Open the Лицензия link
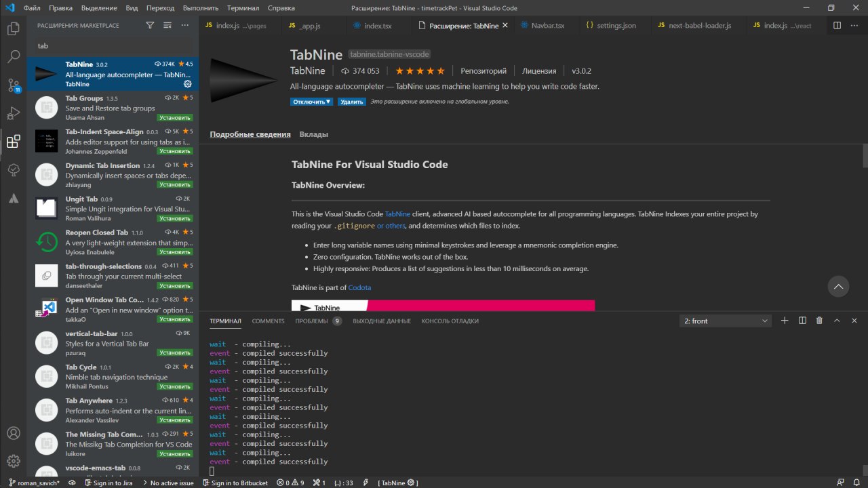 539,71
